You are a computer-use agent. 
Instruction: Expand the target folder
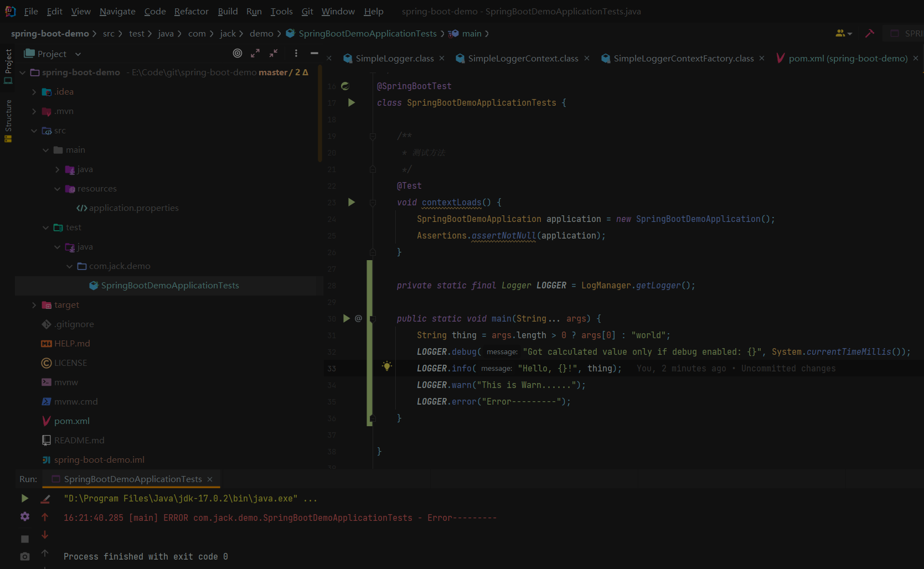click(34, 305)
